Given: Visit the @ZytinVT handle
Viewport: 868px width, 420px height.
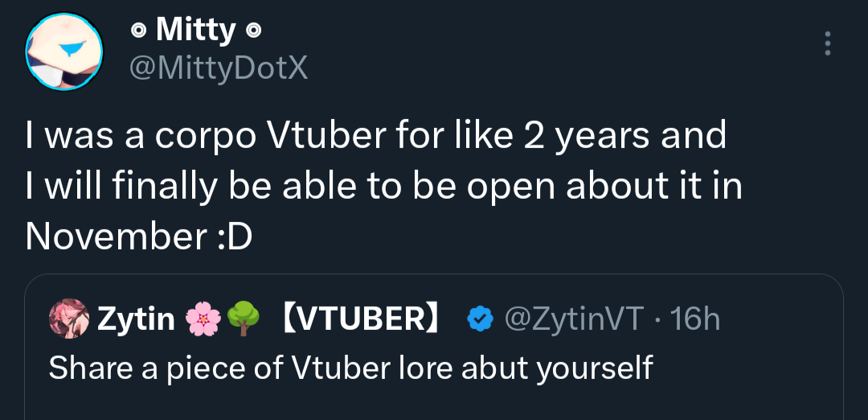Looking at the screenshot, I should coord(573,319).
